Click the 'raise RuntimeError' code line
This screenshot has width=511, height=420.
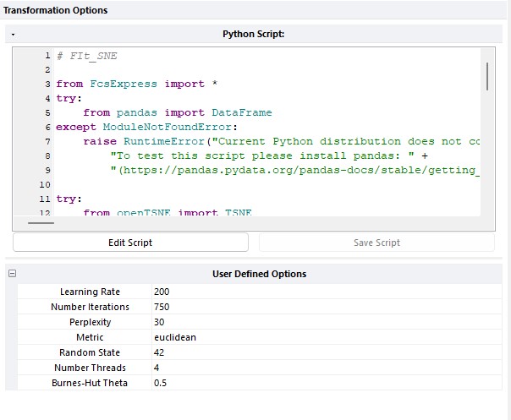[282, 141]
